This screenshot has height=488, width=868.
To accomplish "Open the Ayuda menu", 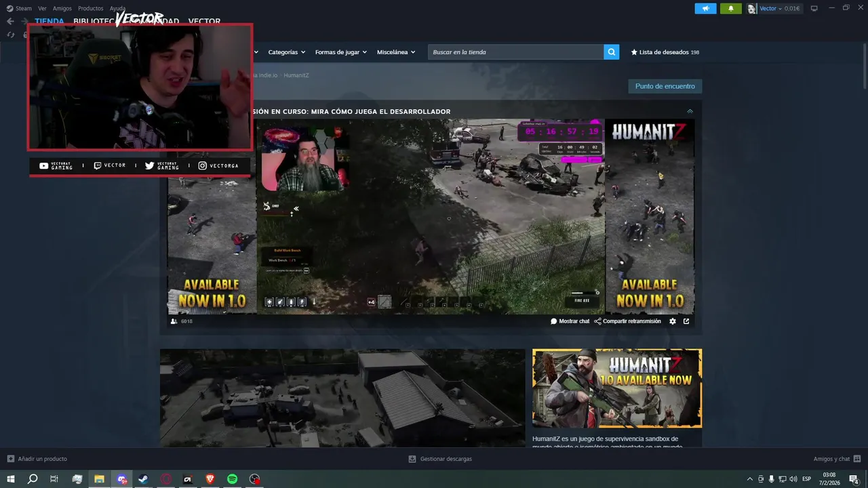I will 117,9.
